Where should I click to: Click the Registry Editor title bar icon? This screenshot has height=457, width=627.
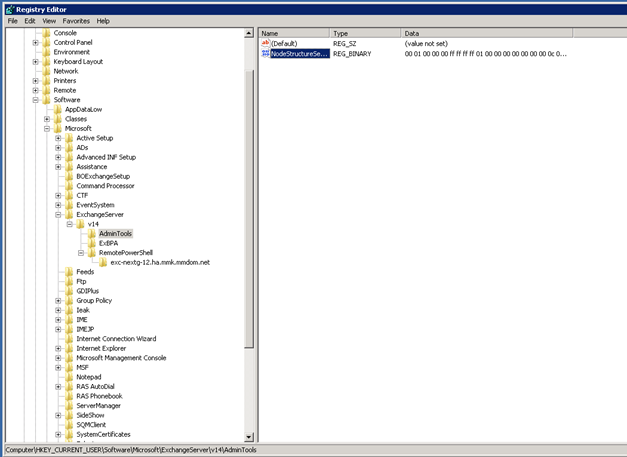[10, 9]
